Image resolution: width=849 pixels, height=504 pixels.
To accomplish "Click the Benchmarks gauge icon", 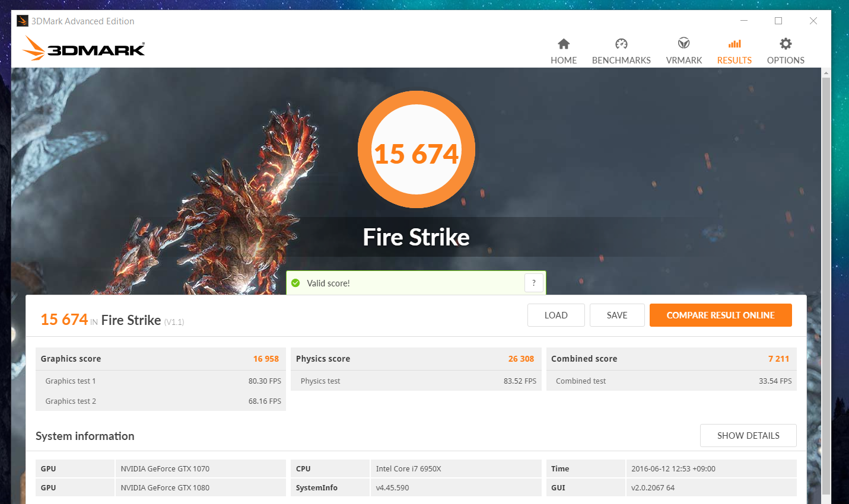I will coord(621,44).
